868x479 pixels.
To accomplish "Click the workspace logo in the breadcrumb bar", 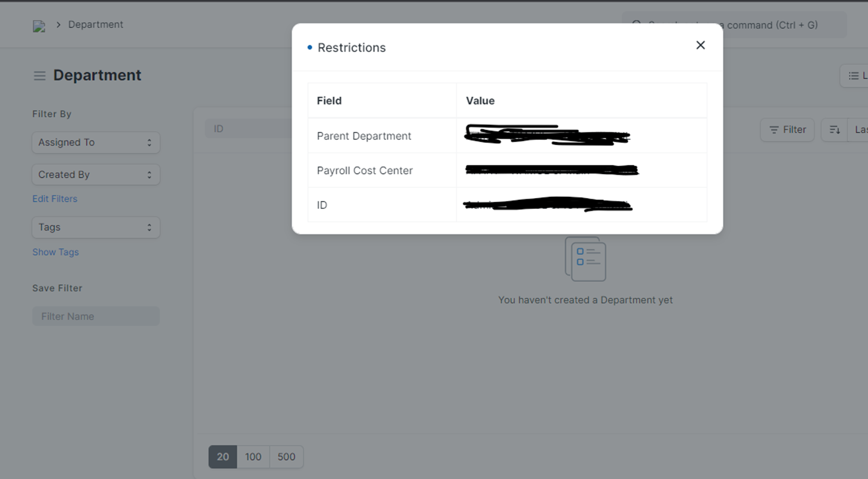I will coord(39,25).
